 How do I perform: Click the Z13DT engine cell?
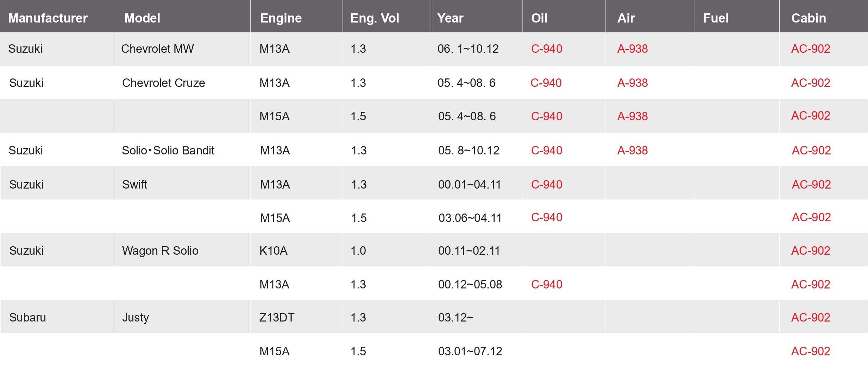coord(277,317)
